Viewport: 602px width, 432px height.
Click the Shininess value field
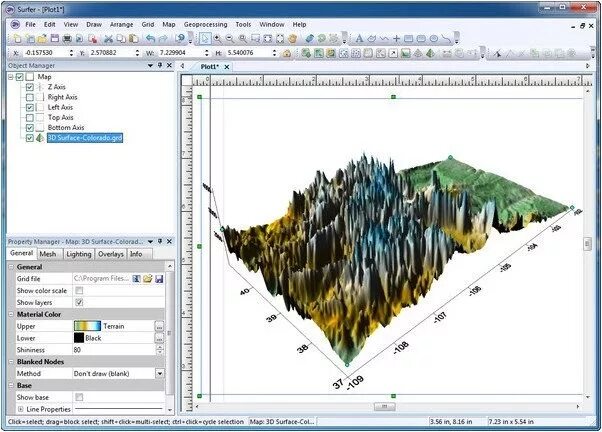(x=114, y=350)
